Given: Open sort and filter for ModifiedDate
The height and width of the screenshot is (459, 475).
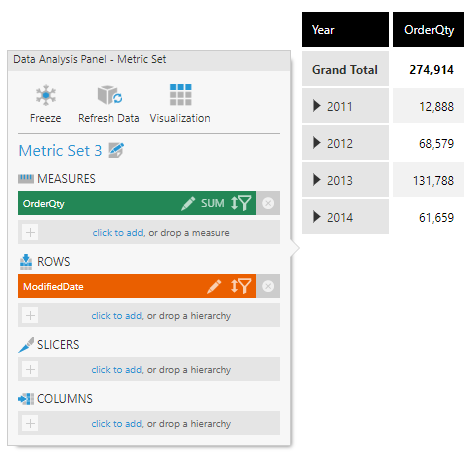Looking at the screenshot, I should (x=241, y=286).
